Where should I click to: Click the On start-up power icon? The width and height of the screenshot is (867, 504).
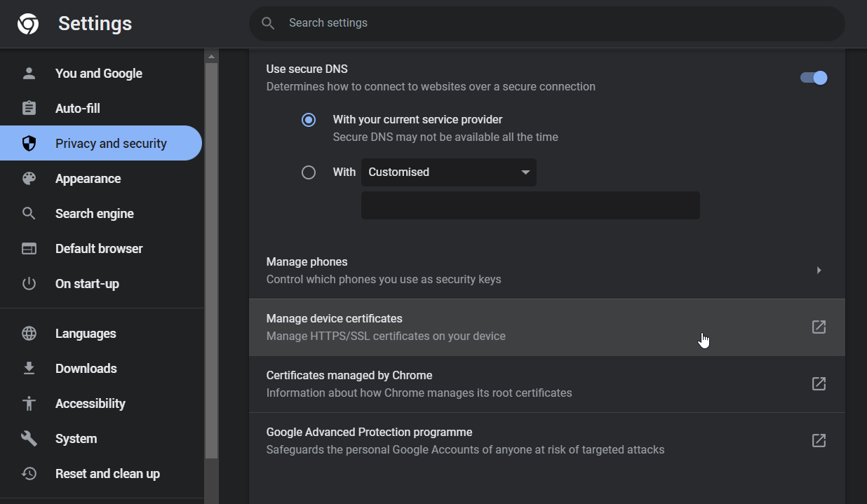click(x=29, y=283)
